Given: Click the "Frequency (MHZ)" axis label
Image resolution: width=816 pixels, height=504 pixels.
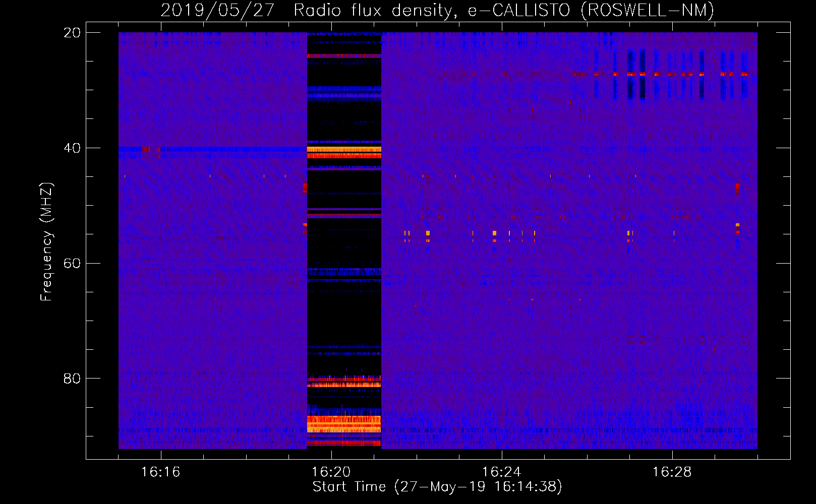Looking at the screenshot, I should point(46,242).
